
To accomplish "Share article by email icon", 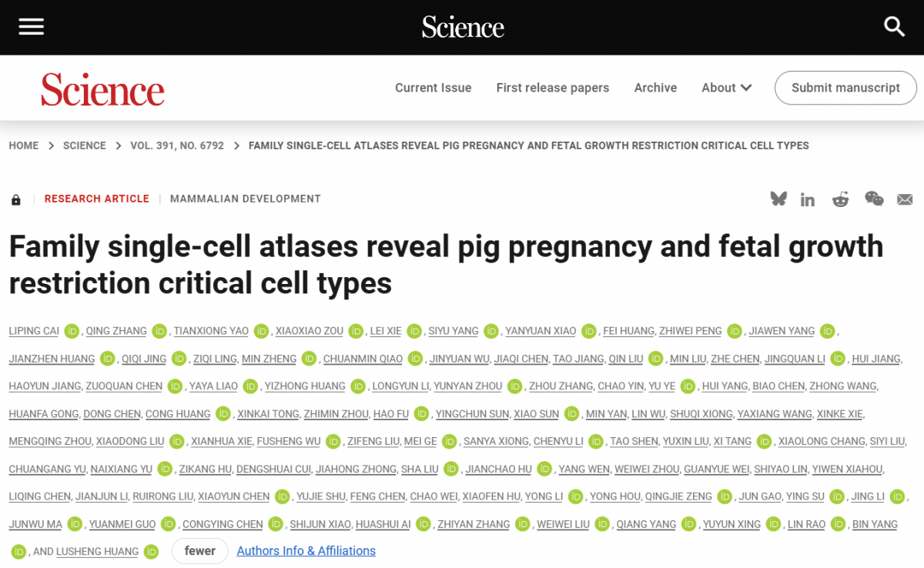I will (905, 199).
